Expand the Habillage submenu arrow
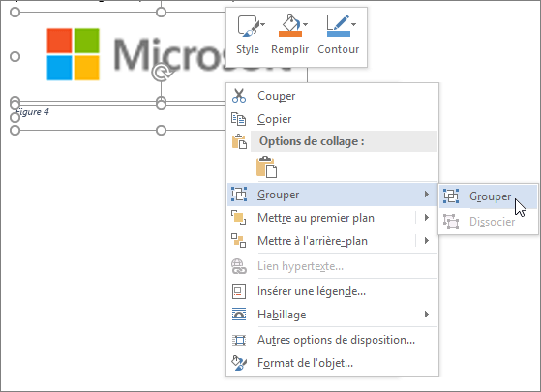This screenshot has height=392, width=541. tap(427, 314)
